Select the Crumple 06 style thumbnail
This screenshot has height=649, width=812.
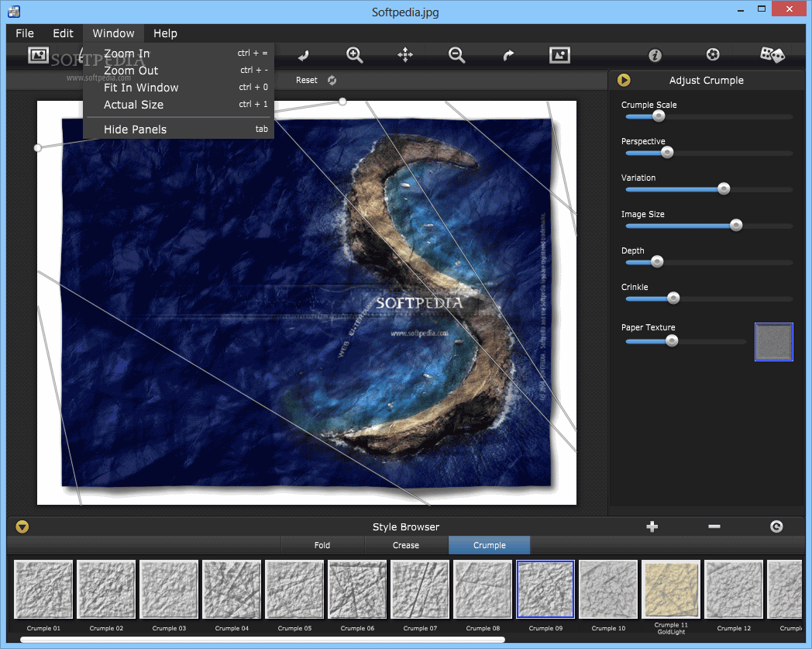click(357, 589)
